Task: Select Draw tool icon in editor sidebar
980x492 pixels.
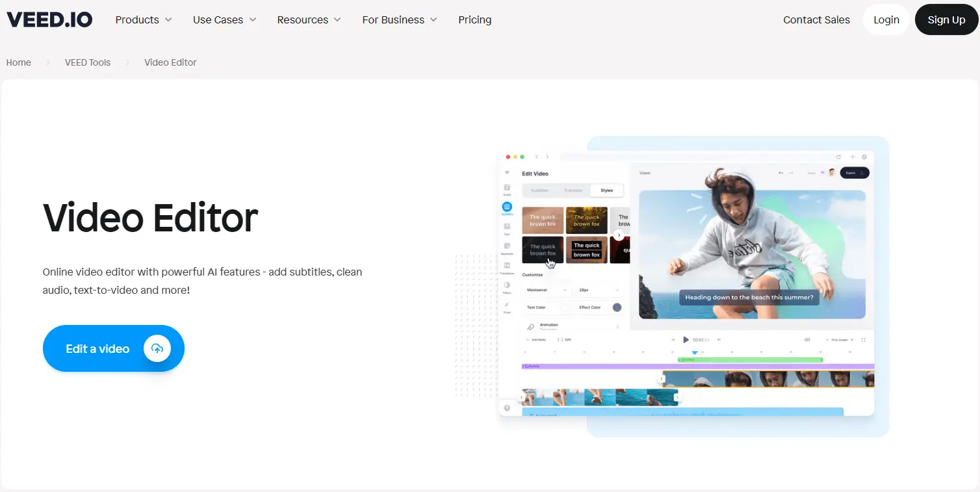Action: pos(507,306)
